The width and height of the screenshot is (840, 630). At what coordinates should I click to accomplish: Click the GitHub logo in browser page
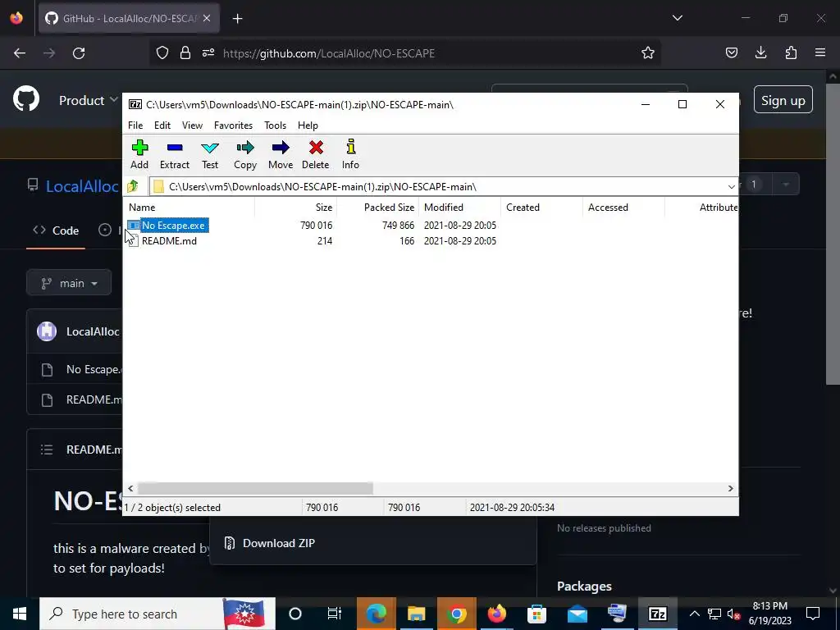(26, 99)
